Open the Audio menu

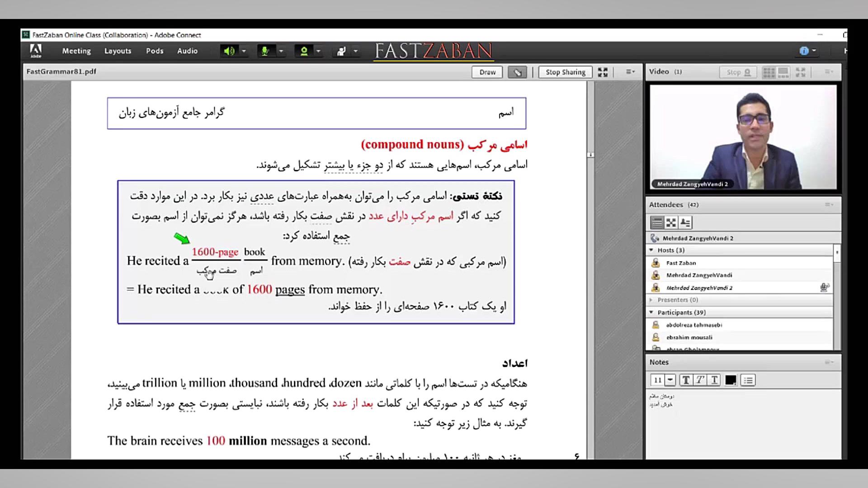(x=187, y=51)
